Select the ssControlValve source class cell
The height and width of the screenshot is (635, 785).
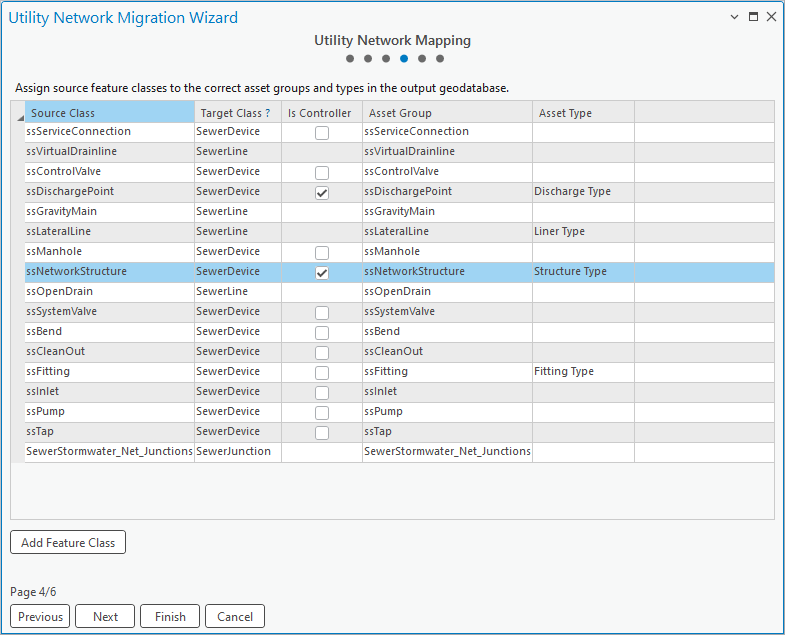pyautogui.click(x=110, y=172)
